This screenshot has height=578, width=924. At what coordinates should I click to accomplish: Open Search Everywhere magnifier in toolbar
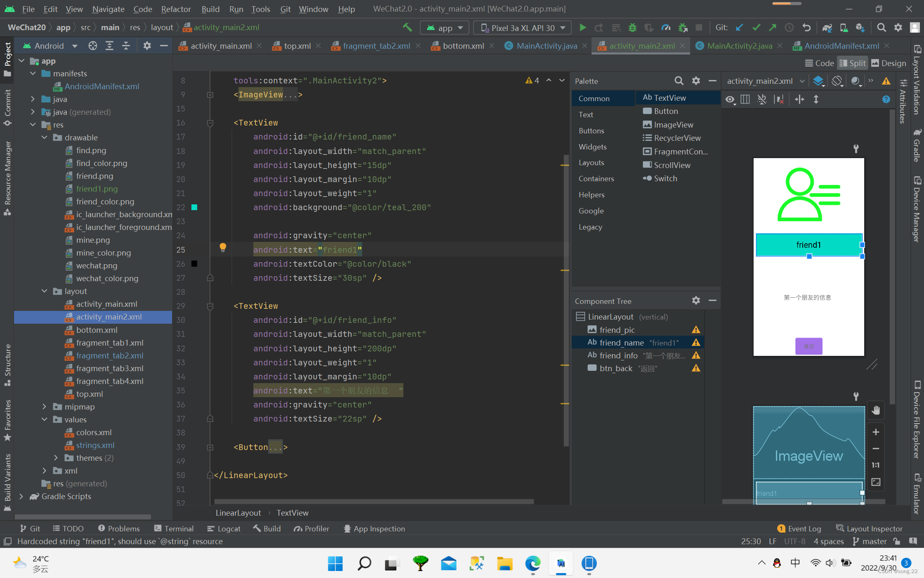[x=881, y=28]
